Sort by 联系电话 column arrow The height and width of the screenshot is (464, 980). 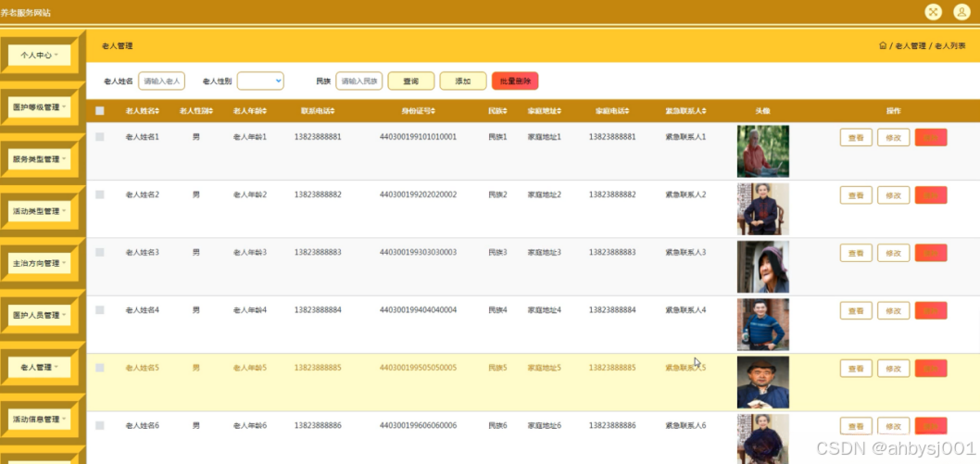(333, 111)
